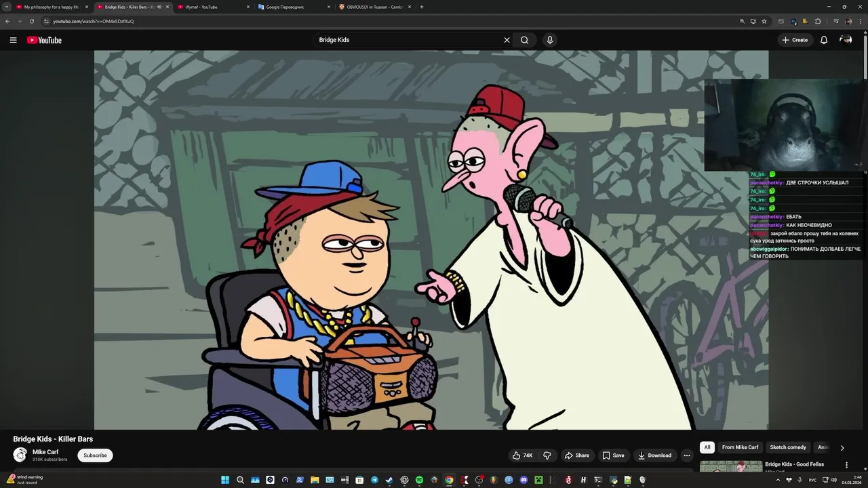868x488 pixels.
Task: Click the address bar URL
Action: [x=94, y=21]
